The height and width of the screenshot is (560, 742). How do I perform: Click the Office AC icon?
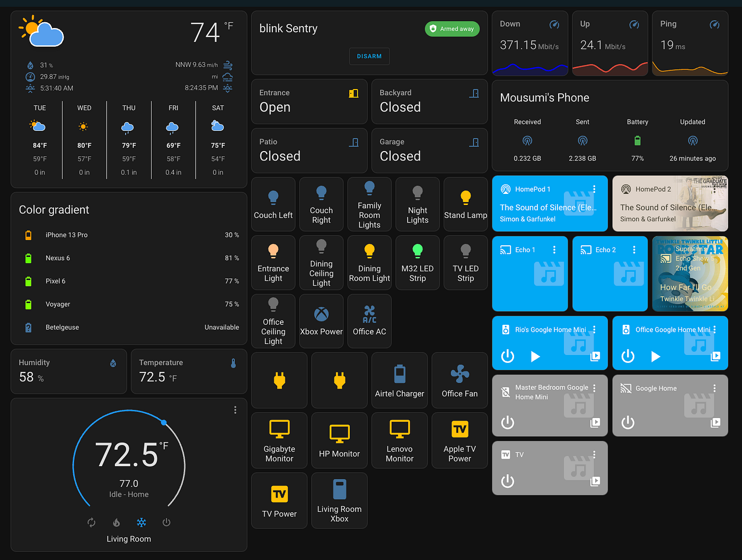pos(369,314)
